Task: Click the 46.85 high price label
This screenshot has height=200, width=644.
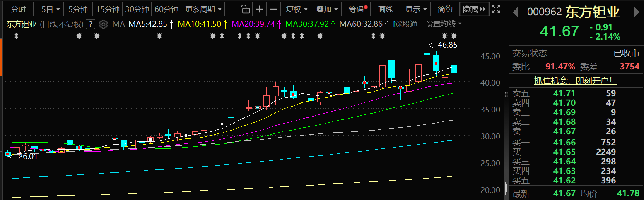Action: point(447,45)
